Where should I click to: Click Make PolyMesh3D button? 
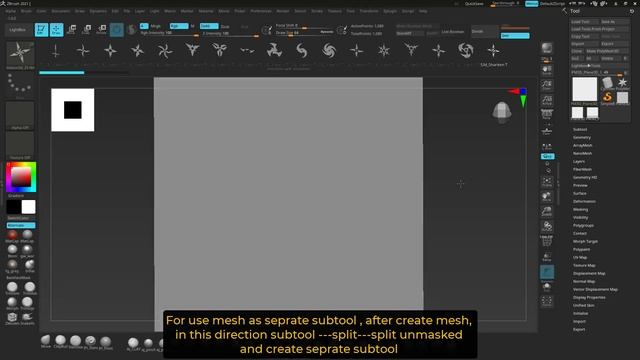pos(608,51)
